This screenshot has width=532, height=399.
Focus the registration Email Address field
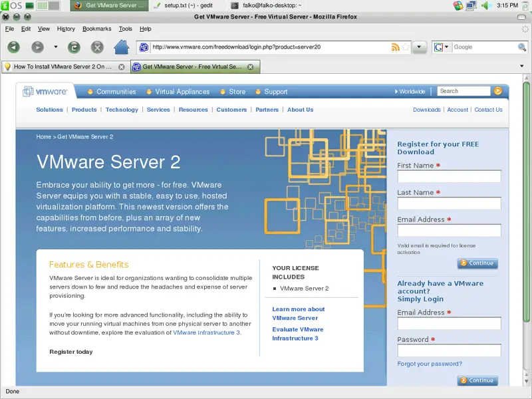[449, 230]
